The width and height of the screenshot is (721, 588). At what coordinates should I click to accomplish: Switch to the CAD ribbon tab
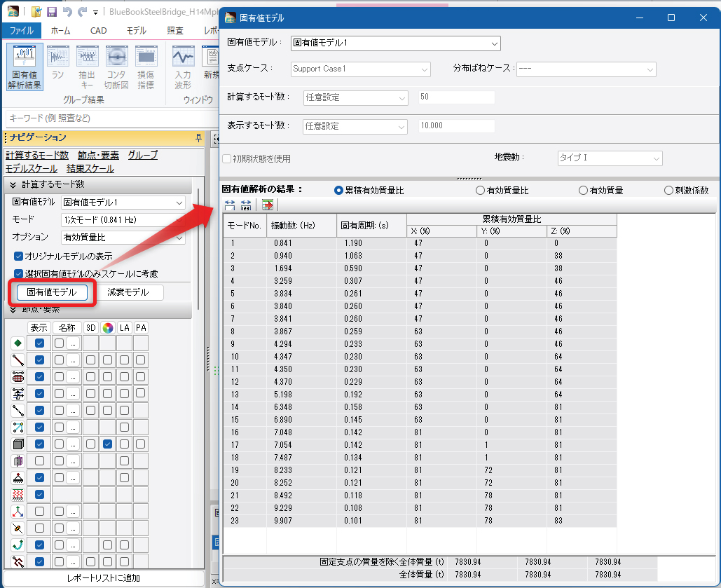pyautogui.click(x=98, y=31)
